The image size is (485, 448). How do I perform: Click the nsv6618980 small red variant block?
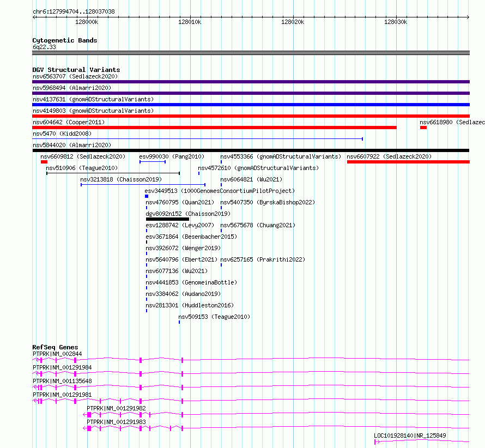pyautogui.click(x=423, y=128)
